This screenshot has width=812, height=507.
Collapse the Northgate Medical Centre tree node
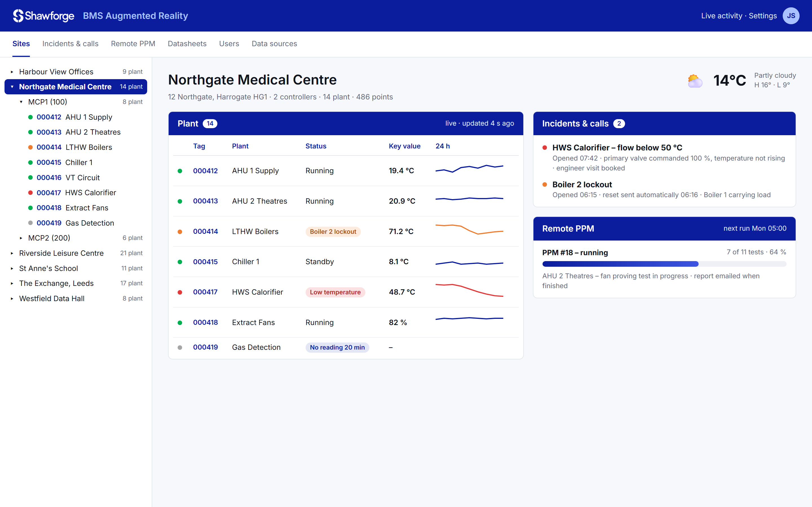[x=12, y=86]
